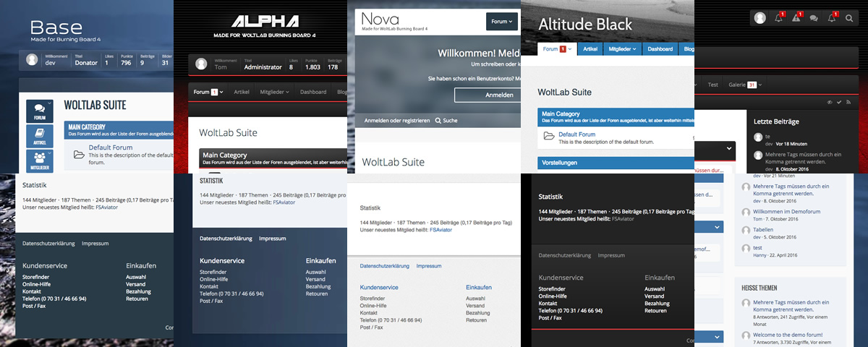Viewport: 868px width, 347px height.
Task: Open the Forum menu dropdown in Alpha theme
Action: click(208, 92)
